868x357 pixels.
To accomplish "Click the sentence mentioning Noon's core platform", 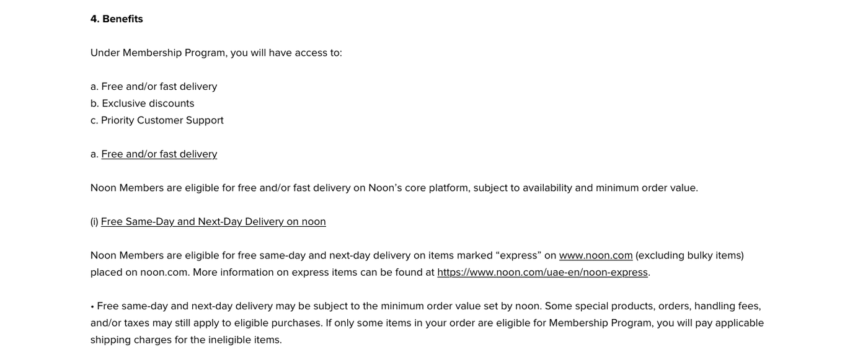I will pos(394,188).
